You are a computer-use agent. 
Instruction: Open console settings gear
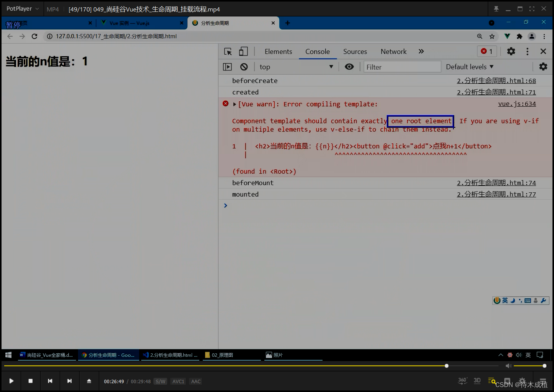point(543,67)
